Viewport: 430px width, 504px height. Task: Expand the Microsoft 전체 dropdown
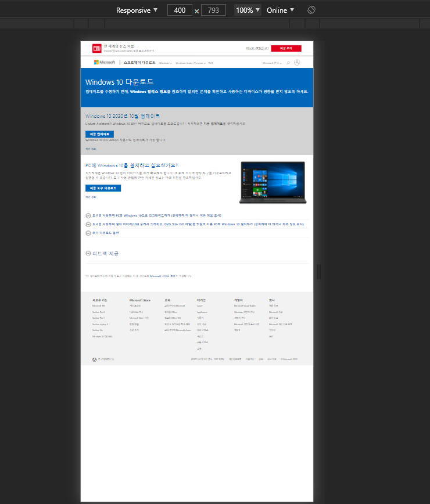coord(272,63)
